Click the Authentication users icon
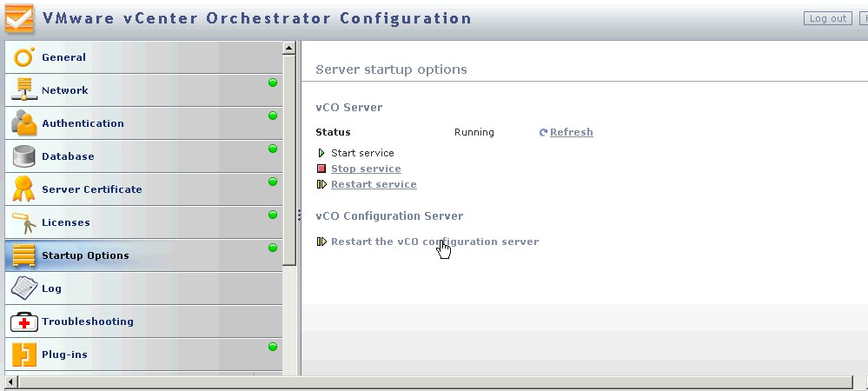The image size is (868, 391). [x=23, y=123]
